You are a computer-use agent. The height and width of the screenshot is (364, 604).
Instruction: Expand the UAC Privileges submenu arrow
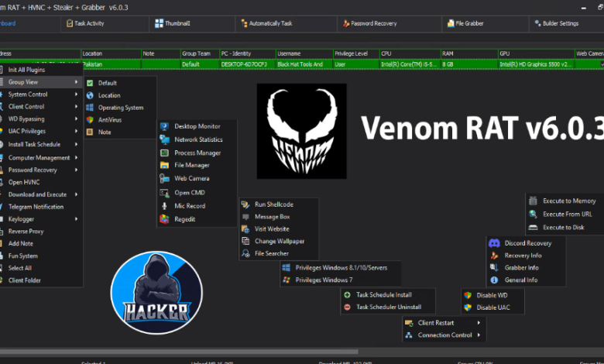click(x=76, y=132)
